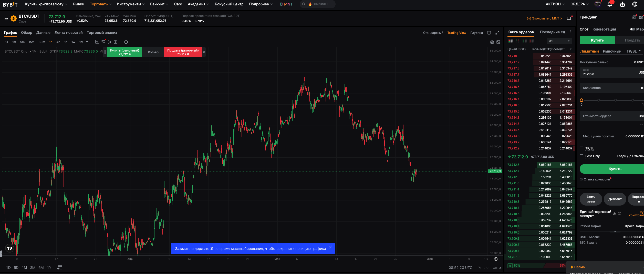Click the fullscreen chart icon below camera row
The width and height of the screenshot is (644, 274).
[x=498, y=42]
